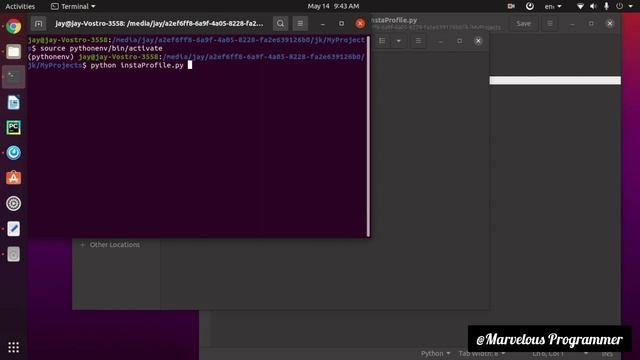Screen dimensions: 640x360
Task: Open the Files window hamburger menu
Action: 418,41
